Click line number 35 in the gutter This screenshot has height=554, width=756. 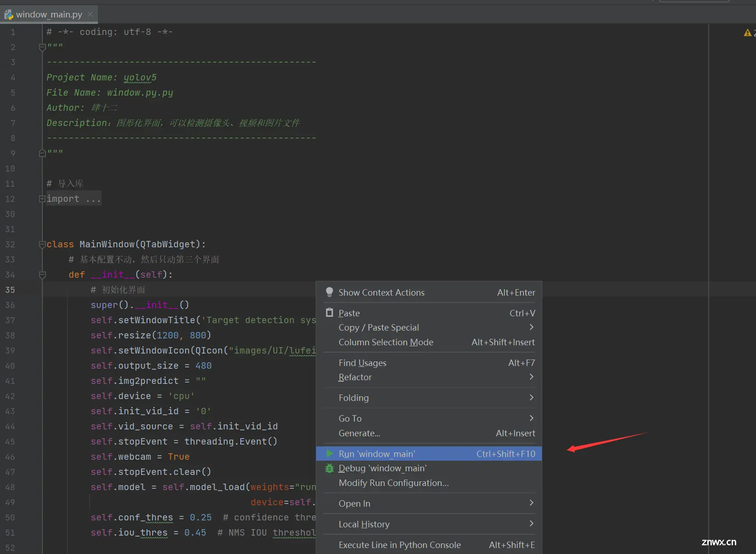pos(10,290)
